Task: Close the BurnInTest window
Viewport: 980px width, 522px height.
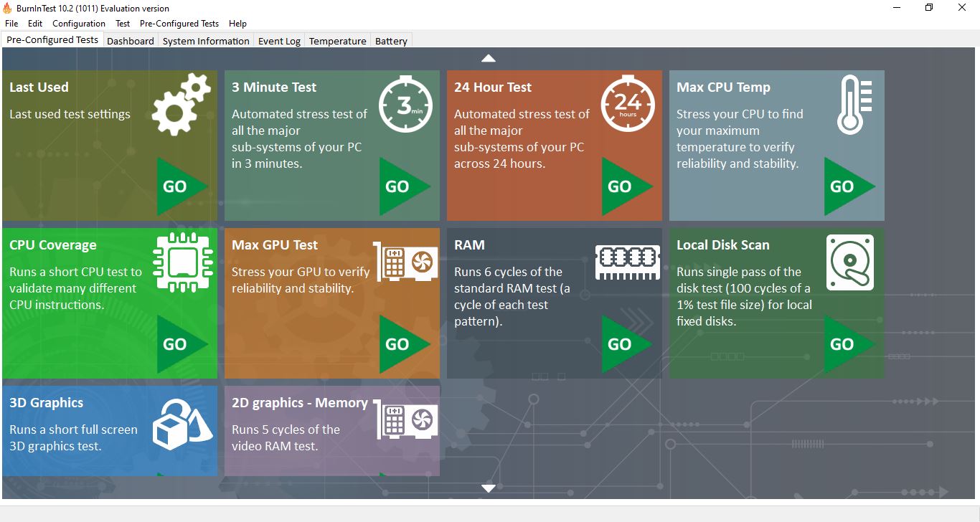Action: (x=962, y=8)
